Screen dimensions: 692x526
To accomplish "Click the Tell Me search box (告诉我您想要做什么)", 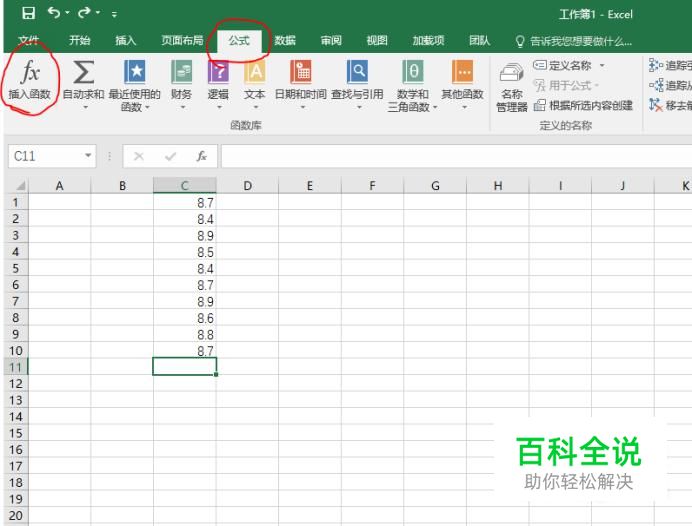I will pyautogui.click(x=581, y=41).
